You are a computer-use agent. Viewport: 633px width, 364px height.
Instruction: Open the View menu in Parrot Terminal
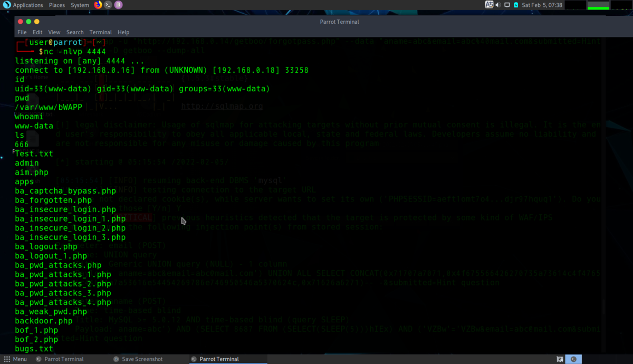(x=54, y=32)
